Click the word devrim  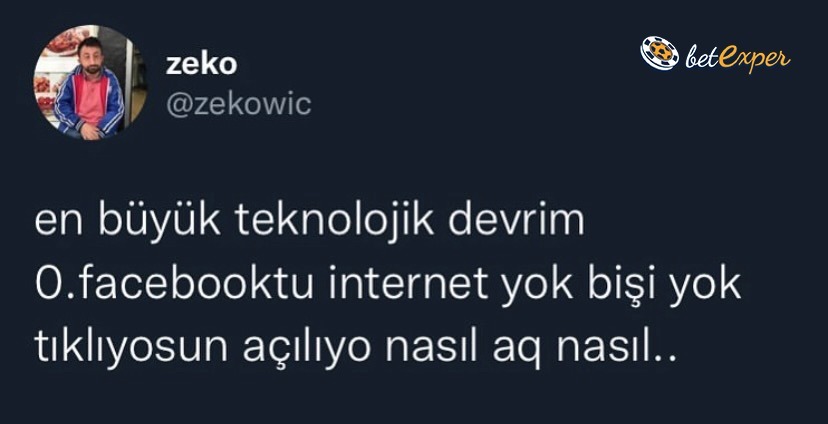pos(516,220)
